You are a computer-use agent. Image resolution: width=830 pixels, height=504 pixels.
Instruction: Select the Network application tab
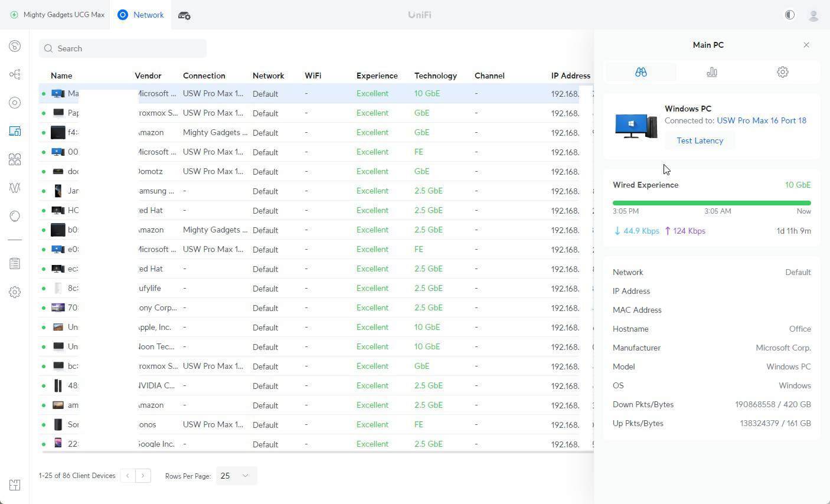tap(141, 15)
